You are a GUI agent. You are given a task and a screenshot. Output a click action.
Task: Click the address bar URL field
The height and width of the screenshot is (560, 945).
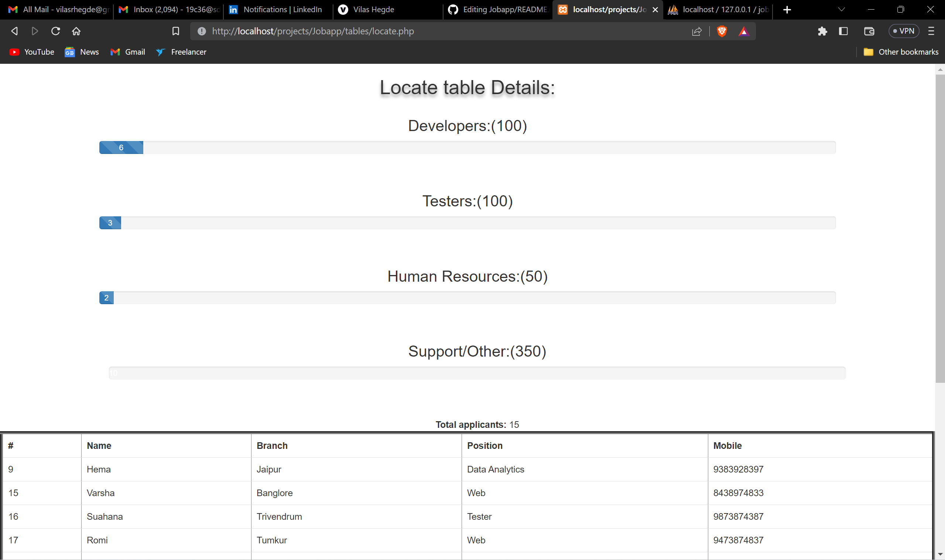click(377, 31)
